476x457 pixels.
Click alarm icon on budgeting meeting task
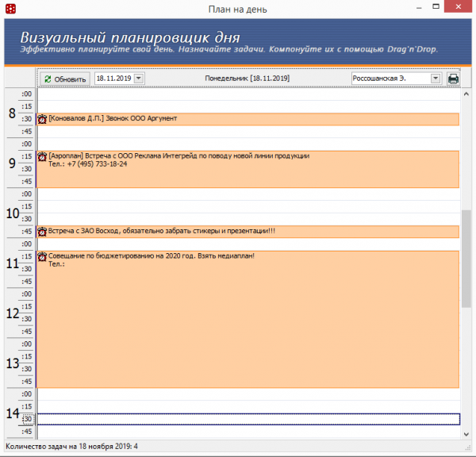[42, 256]
